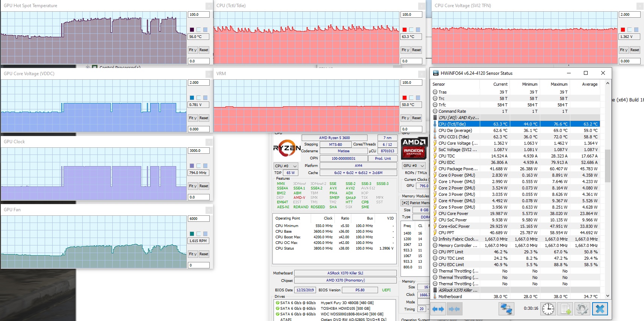Click thermometer icon on Motherboard row
This screenshot has width=644, height=321.
click(435, 297)
